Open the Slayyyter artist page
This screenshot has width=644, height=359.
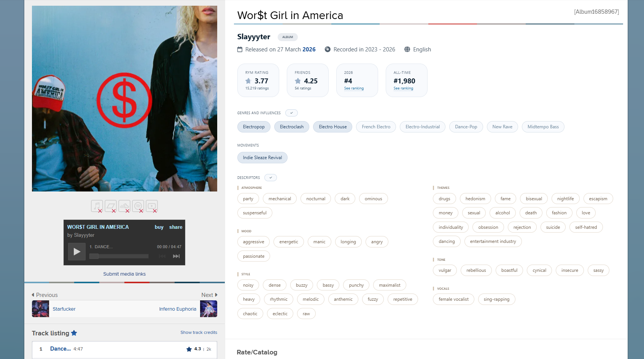tap(254, 37)
